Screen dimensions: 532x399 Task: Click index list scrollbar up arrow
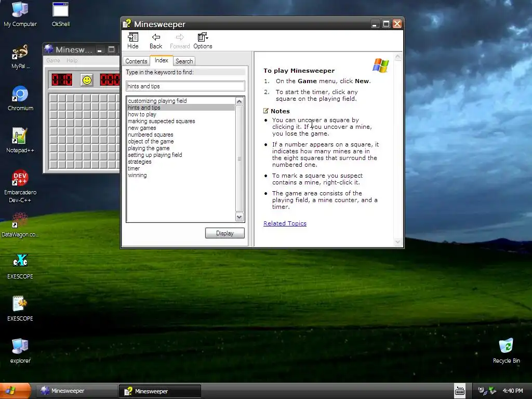click(x=239, y=101)
